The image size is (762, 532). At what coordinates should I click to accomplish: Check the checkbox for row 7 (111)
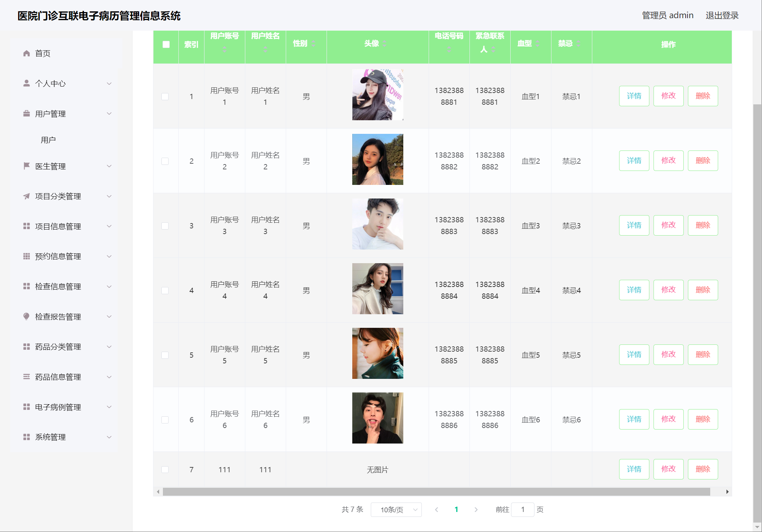click(165, 469)
